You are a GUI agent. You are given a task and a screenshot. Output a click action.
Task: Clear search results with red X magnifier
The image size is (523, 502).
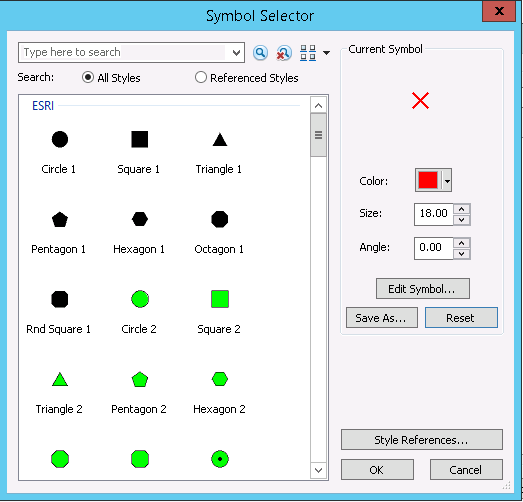click(x=284, y=53)
